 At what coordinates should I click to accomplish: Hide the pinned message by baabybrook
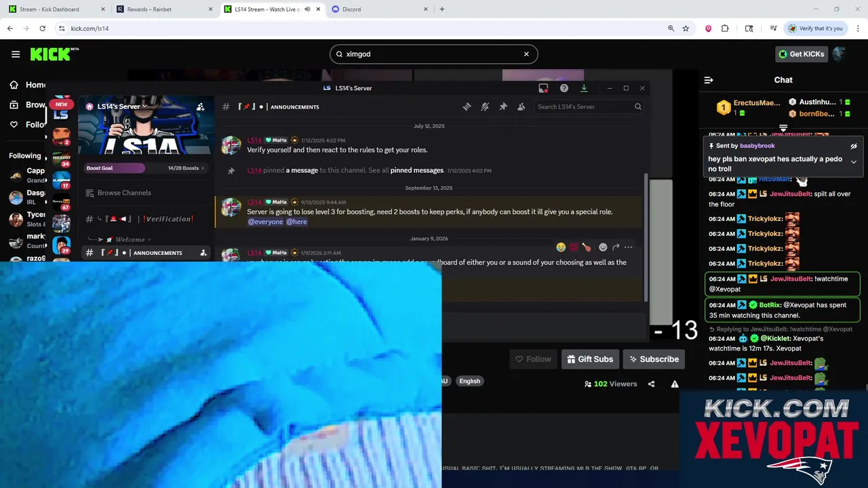pos(854,146)
